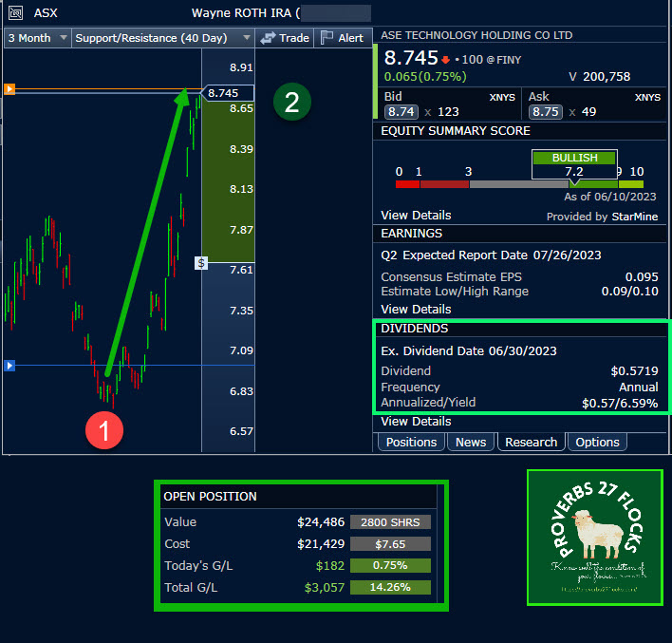Click the blue support line marker
This screenshot has height=643, width=672.
point(9,365)
